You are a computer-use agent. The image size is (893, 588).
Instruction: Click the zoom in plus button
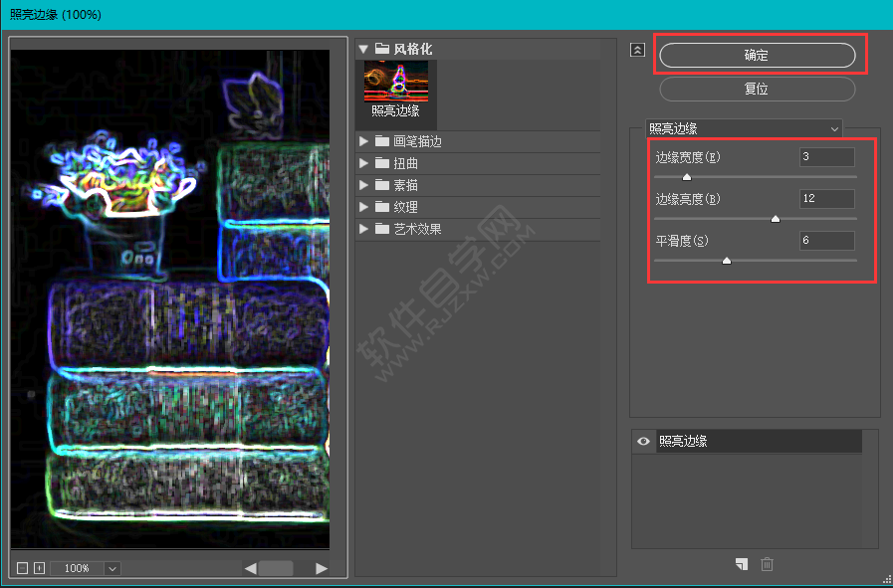click(x=39, y=568)
